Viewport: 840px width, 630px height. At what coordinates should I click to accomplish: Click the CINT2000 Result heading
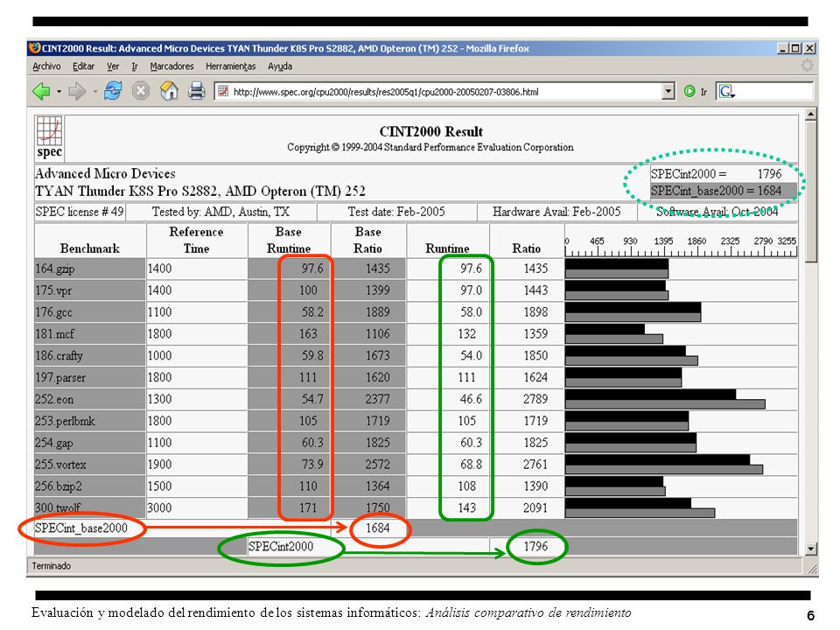430,131
